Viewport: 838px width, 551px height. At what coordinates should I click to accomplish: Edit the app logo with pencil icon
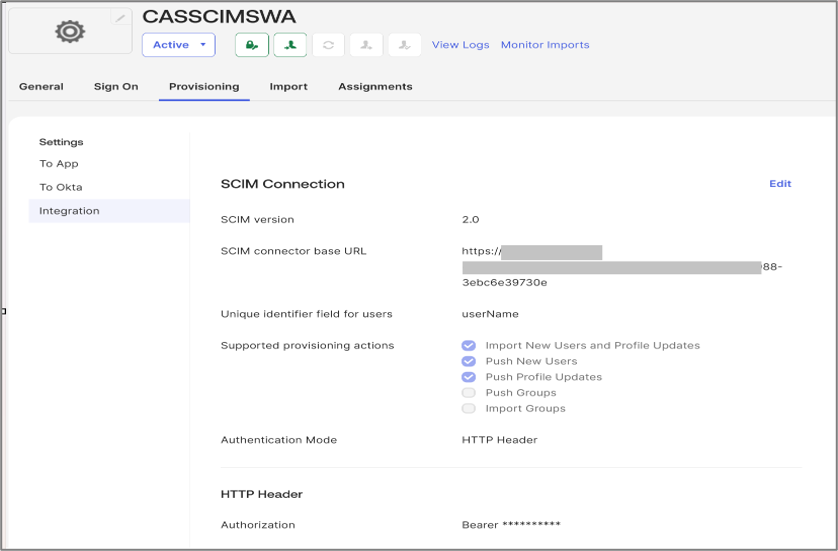point(121,18)
